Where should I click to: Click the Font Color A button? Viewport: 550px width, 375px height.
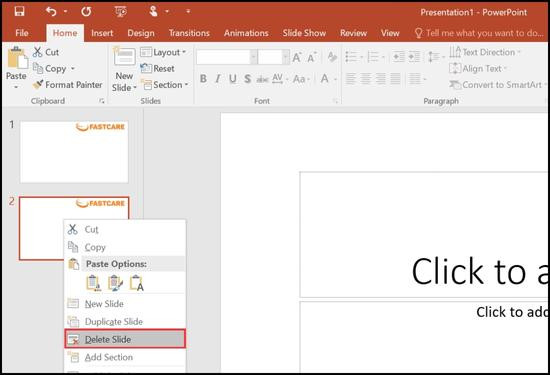point(324,79)
